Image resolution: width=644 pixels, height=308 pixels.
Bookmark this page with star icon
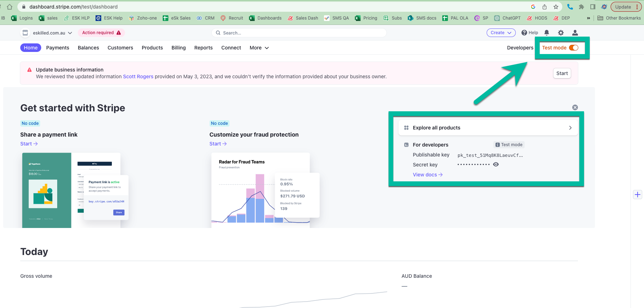coord(556,7)
